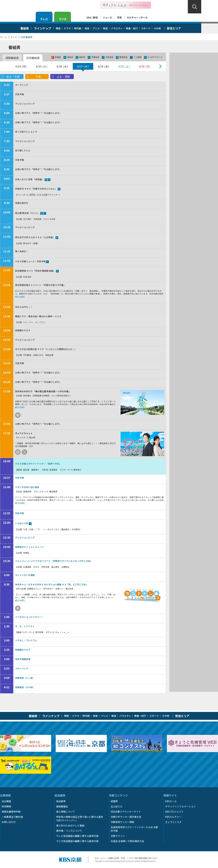Open 採用情報 footer link
The height and width of the screenshot is (868, 218).
coord(6,807)
